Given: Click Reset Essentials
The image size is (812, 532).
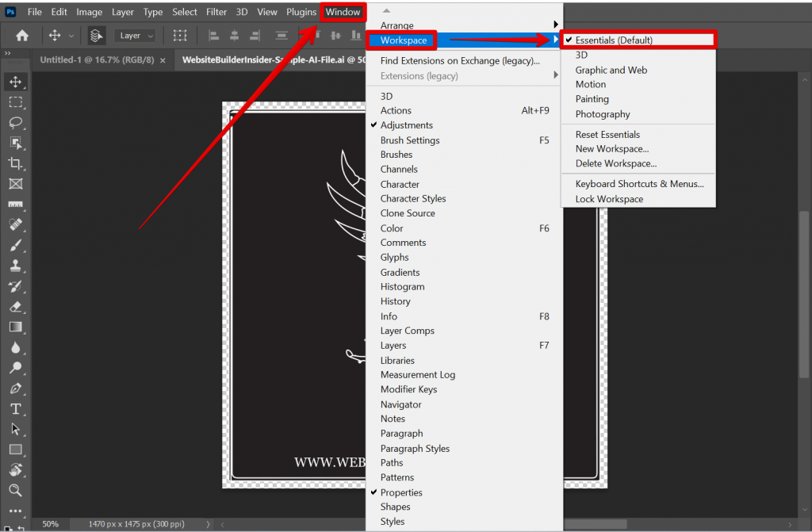Looking at the screenshot, I should 607,134.
